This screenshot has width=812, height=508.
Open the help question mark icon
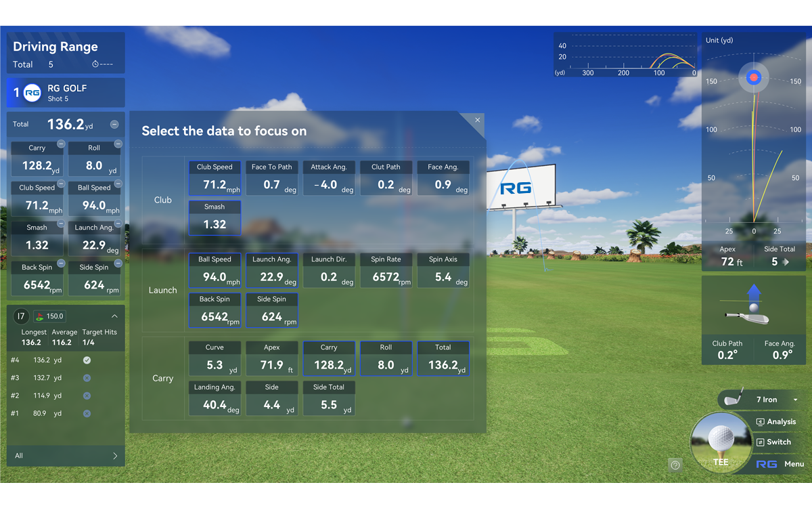click(675, 465)
